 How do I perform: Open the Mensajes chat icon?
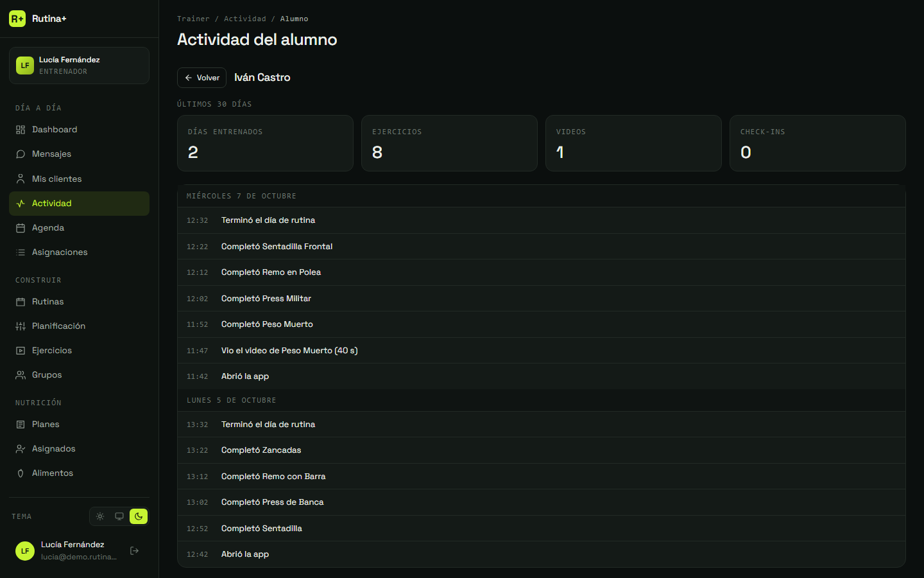coord(21,154)
